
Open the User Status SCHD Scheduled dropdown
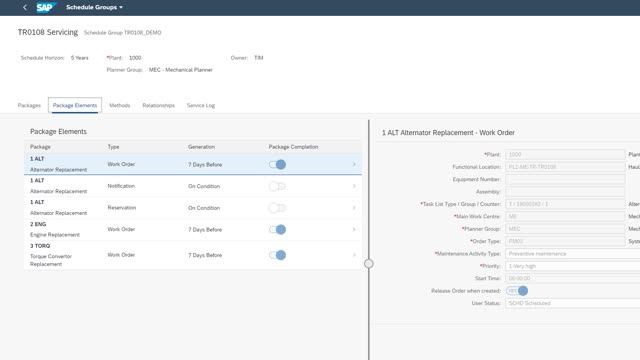click(572, 303)
